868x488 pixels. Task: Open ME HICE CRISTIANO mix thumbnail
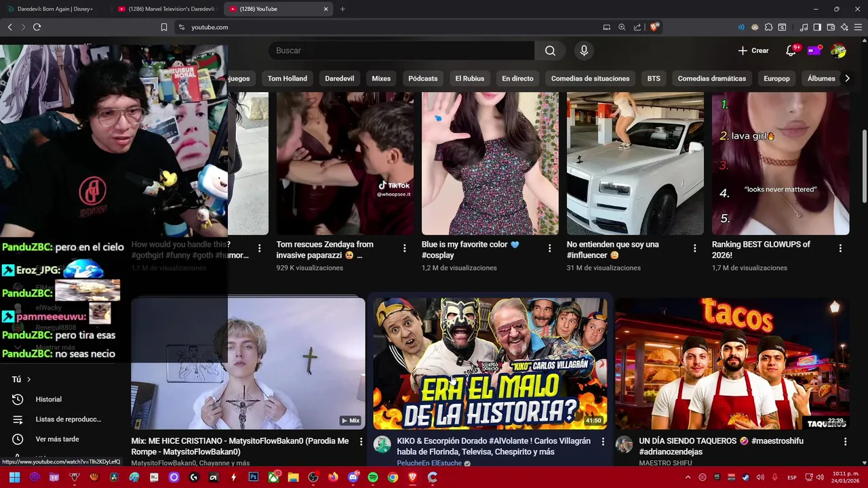(x=248, y=363)
